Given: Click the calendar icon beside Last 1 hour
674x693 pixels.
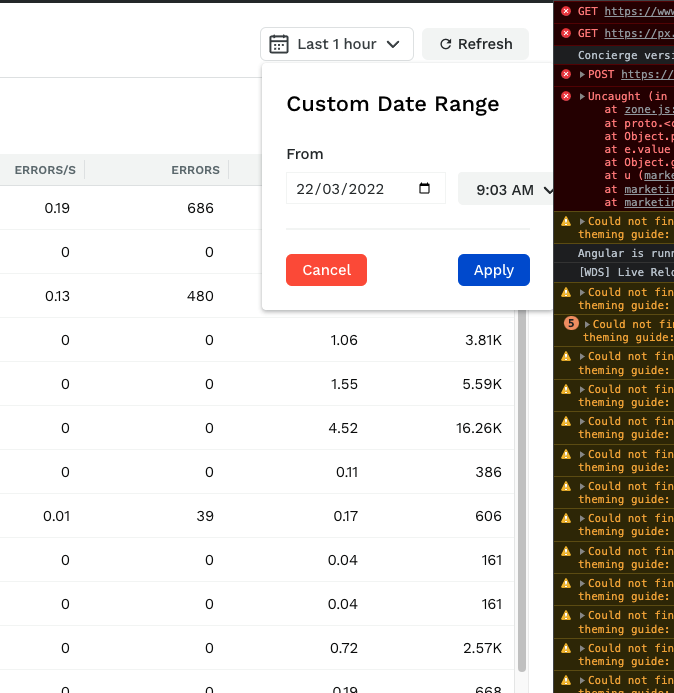Looking at the screenshot, I should [279, 44].
